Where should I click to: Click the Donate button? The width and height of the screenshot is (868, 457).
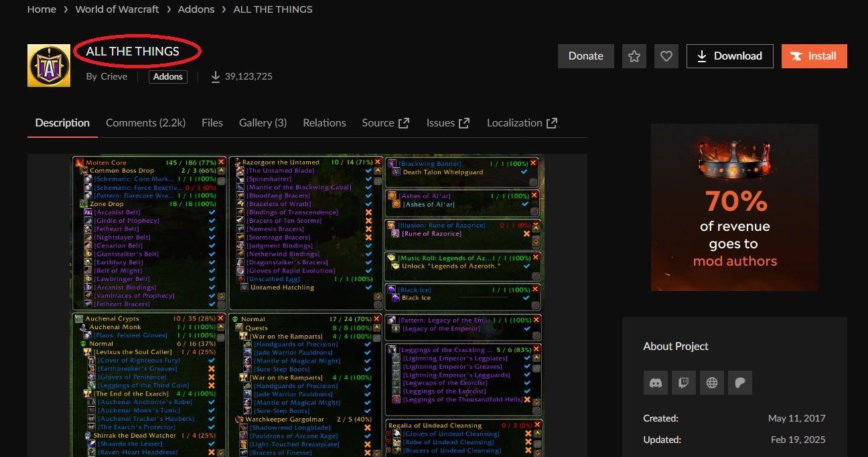point(586,56)
